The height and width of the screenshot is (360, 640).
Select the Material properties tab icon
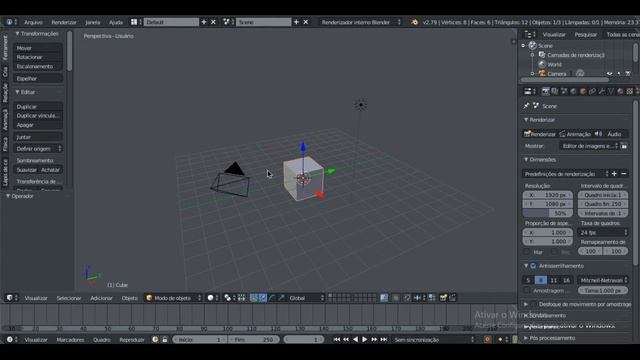coord(620,91)
